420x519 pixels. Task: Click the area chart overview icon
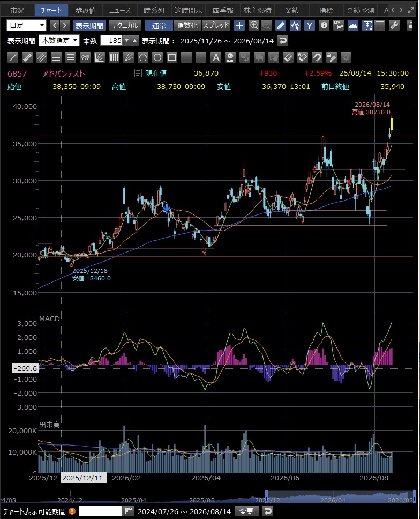tap(353, 25)
